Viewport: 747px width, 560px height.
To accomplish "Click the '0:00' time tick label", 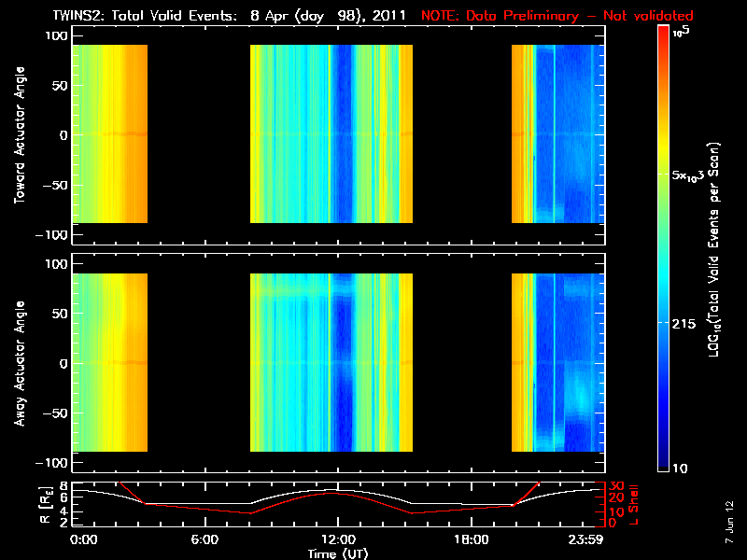I will tap(83, 539).
